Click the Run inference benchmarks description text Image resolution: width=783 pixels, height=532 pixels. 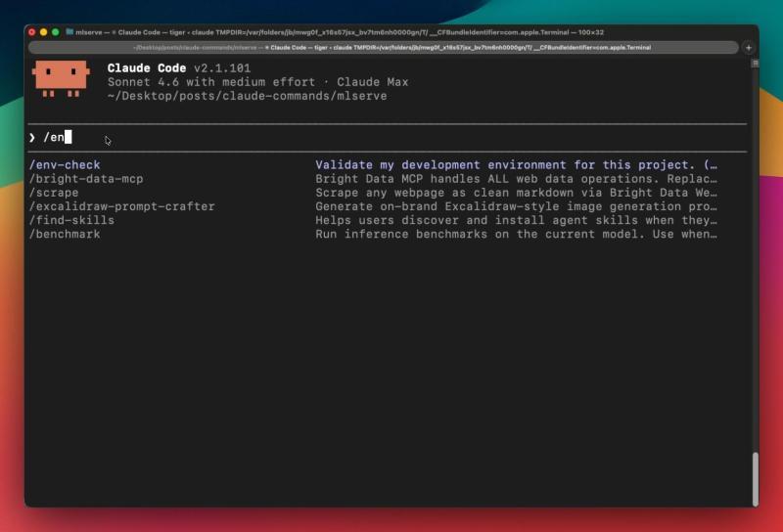pos(516,234)
